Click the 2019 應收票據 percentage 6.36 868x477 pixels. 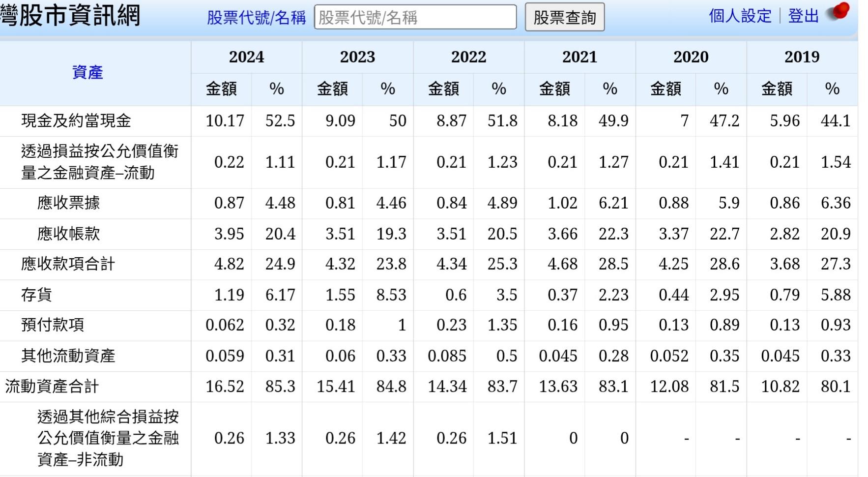(x=836, y=203)
